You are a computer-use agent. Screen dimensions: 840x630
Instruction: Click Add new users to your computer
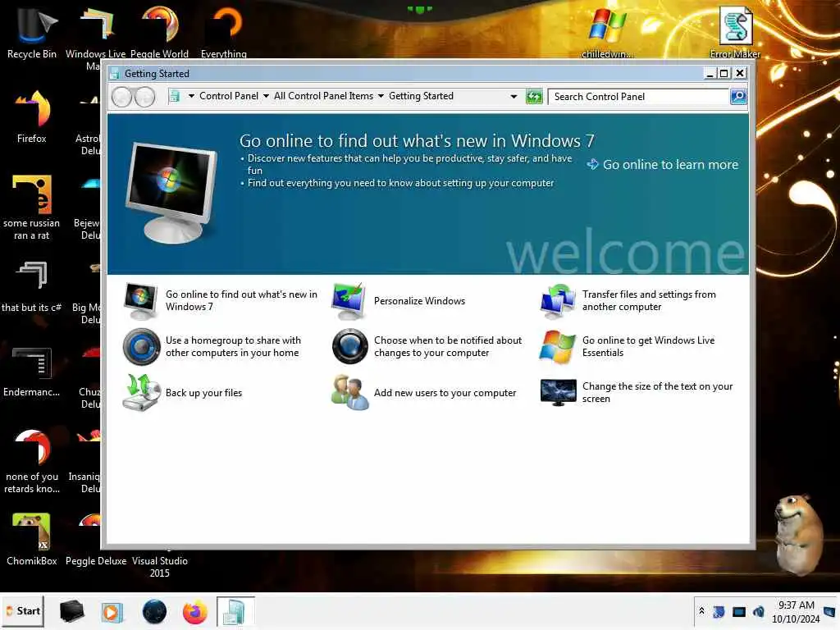coord(445,393)
